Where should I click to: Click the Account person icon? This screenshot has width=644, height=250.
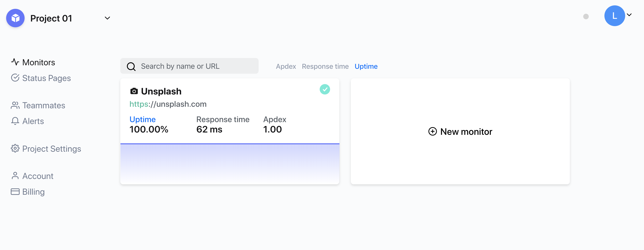(15, 176)
